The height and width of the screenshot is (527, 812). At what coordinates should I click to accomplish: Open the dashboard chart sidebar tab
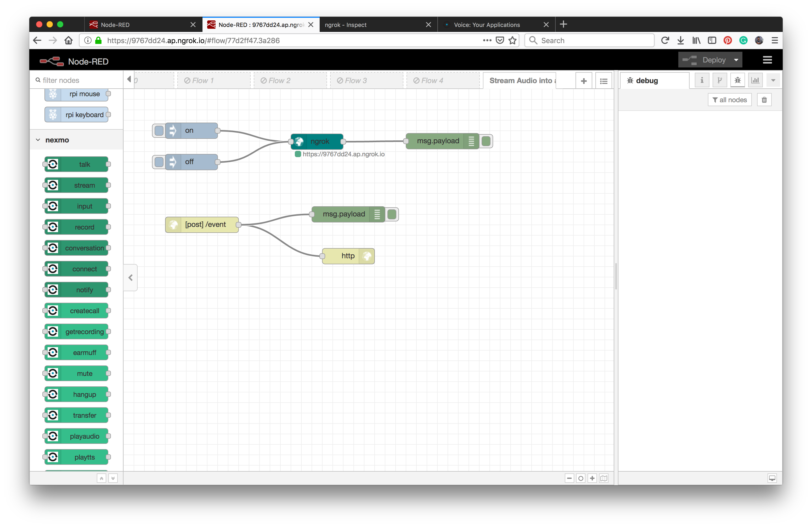coord(755,81)
